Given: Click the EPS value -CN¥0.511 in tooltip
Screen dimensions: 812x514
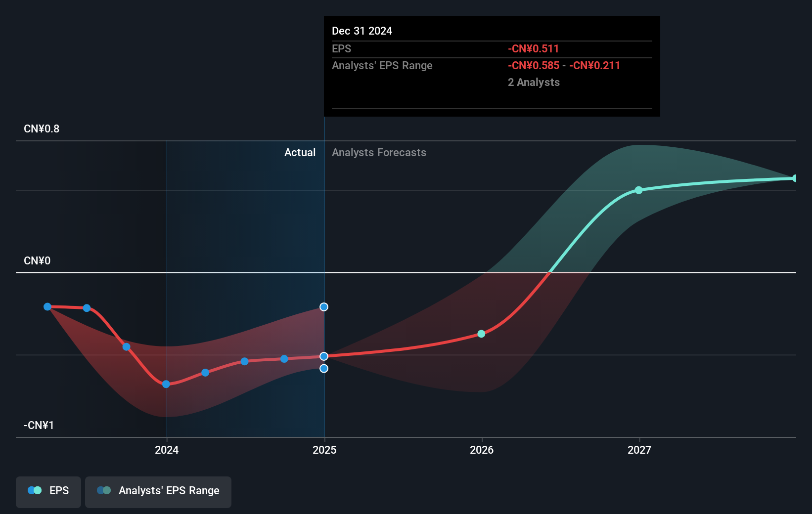Looking at the screenshot, I should (x=533, y=49).
